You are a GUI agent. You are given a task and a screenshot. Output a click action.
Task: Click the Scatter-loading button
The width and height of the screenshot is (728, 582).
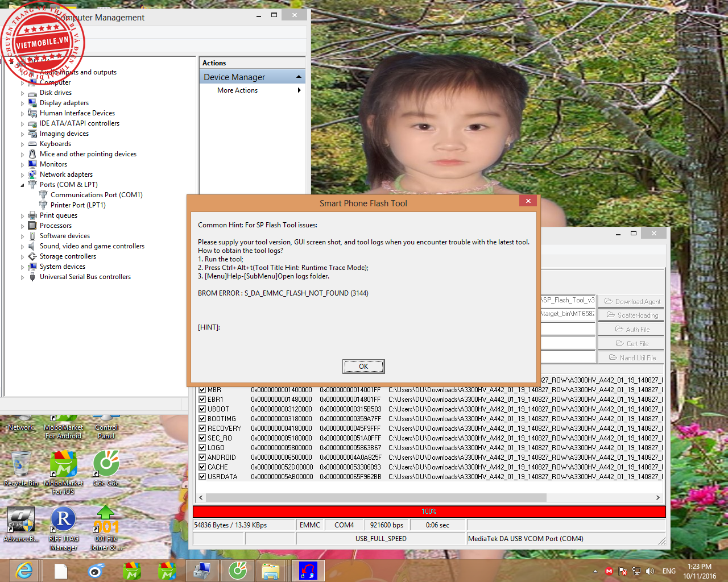click(631, 315)
